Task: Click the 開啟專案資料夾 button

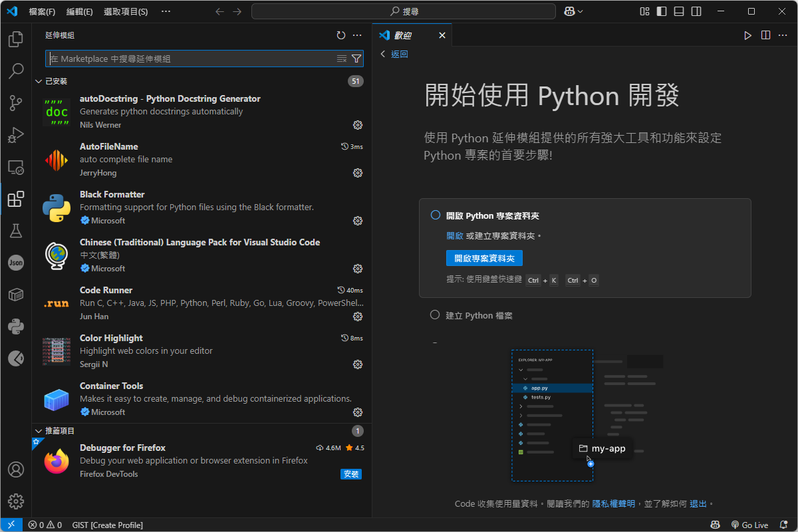Action: 484,258
